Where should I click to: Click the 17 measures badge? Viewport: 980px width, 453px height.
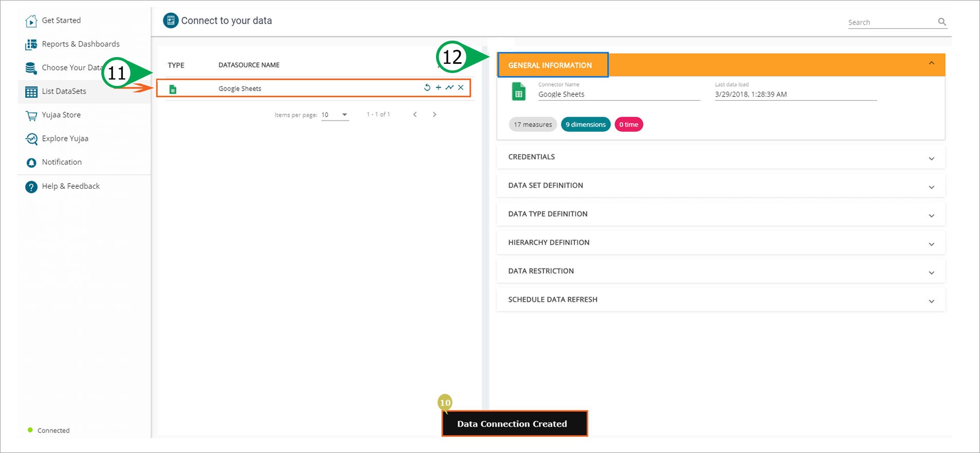(x=533, y=124)
